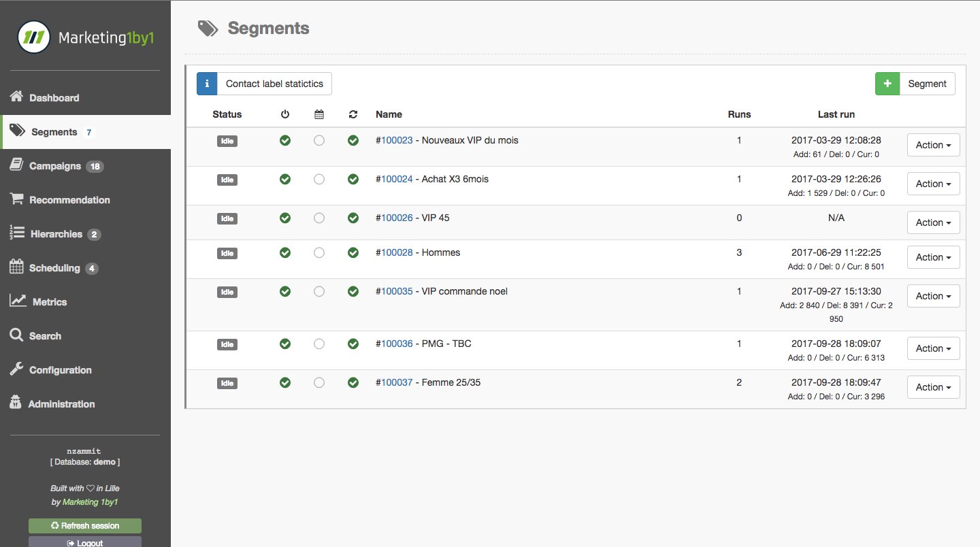
Task: Click the Dashboard home icon in the sidebar
Action: point(17,97)
